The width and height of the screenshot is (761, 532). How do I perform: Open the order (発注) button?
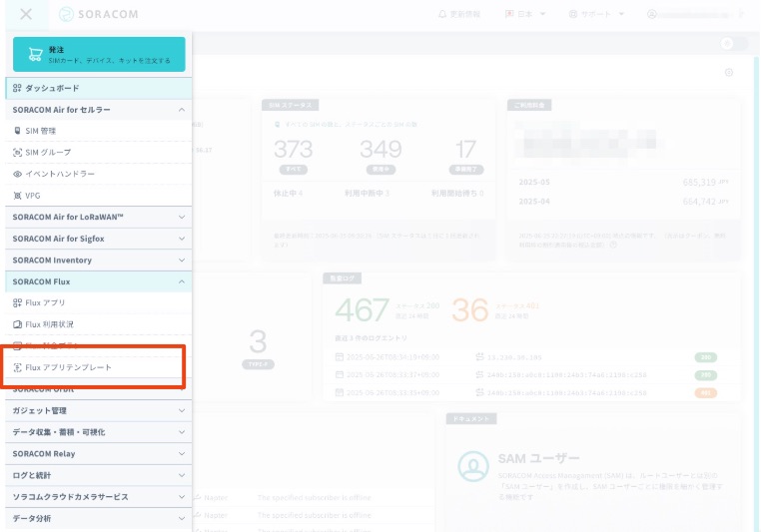99,54
